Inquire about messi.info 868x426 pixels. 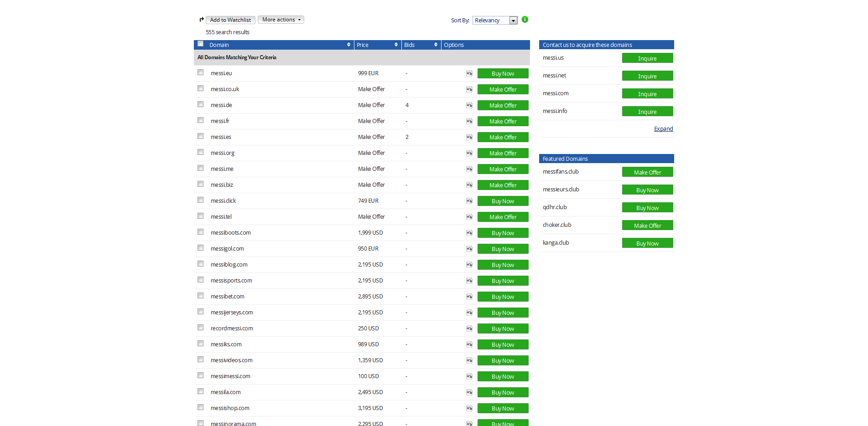pos(647,111)
